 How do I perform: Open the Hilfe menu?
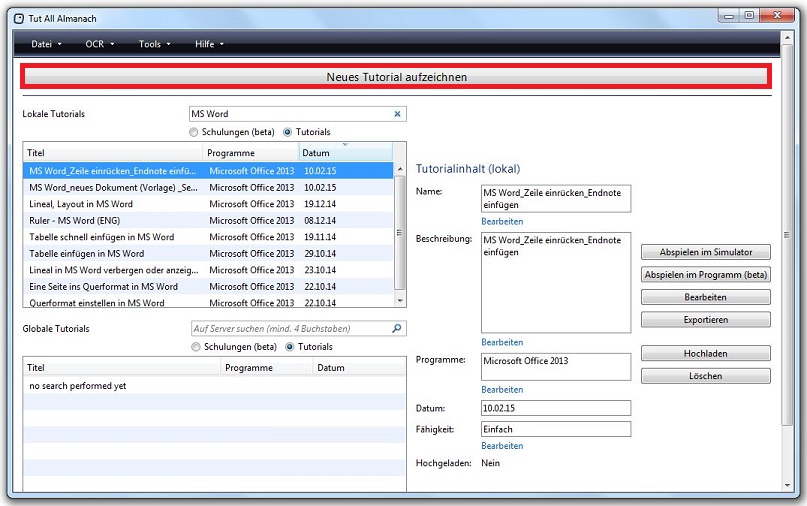pos(209,44)
